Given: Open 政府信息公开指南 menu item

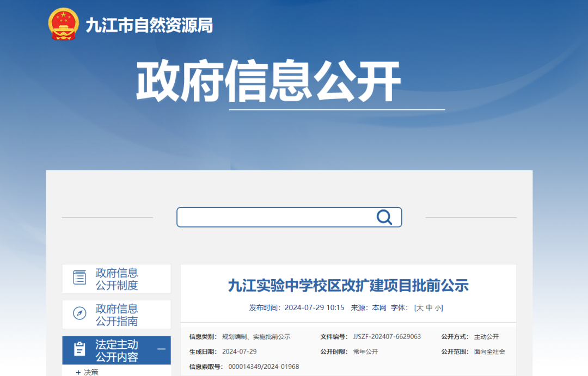Looking at the screenshot, I should [117, 315].
